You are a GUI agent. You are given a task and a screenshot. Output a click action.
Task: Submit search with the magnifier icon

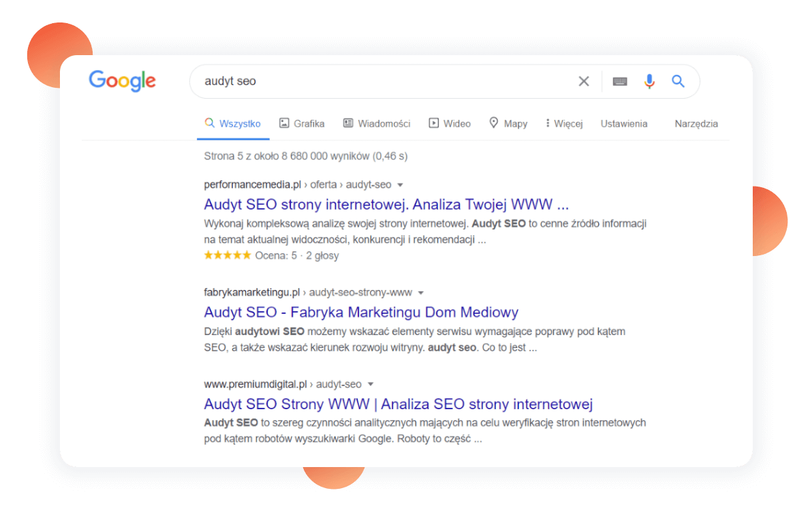(x=678, y=81)
